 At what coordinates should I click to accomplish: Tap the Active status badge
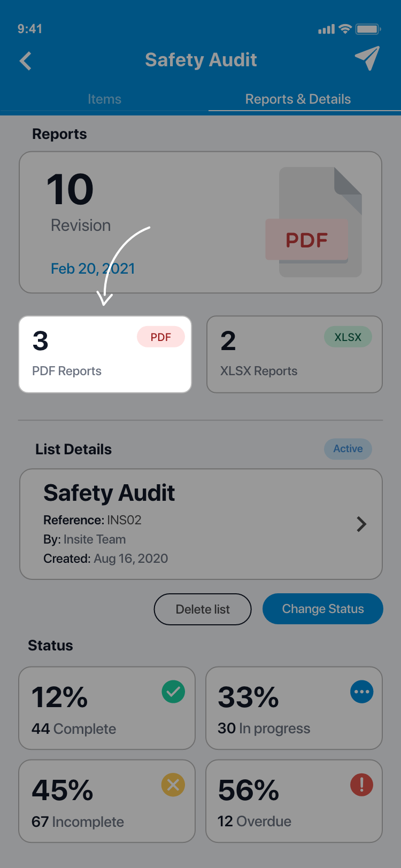pos(348,449)
